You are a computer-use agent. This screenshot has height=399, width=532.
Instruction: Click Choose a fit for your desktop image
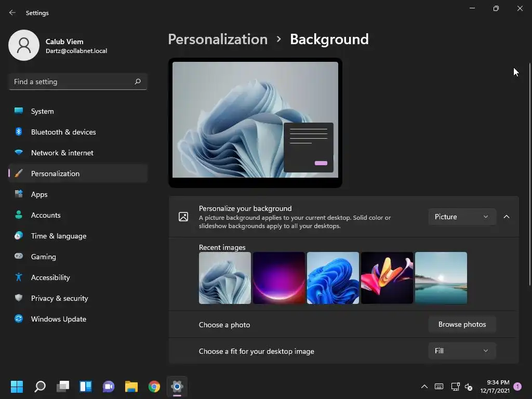[256, 351]
